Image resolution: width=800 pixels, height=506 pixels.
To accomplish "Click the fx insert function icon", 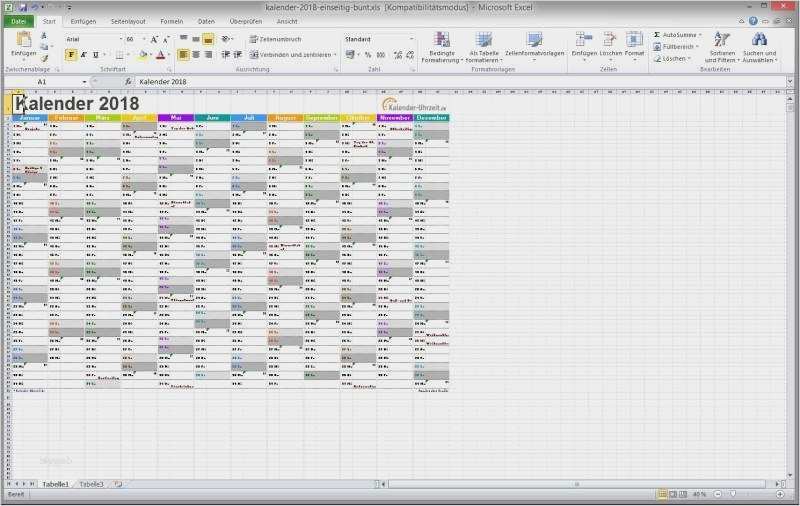I will point(128,82).
